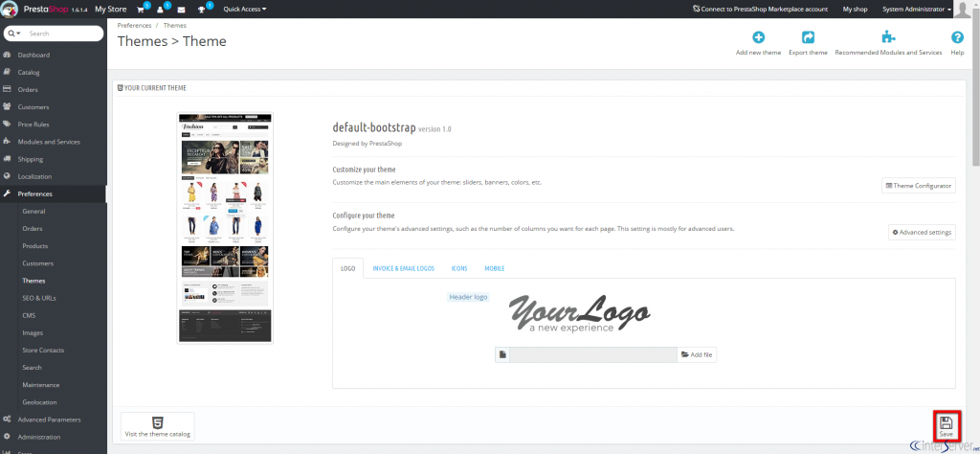Image resolution: width=980 pixels, height=454 pixels.
Task: Click the My Store link in header
Action: 111,10
